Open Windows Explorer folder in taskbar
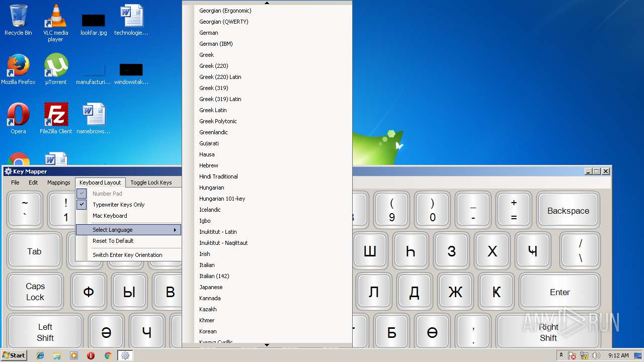This screenshot has height=362, width=644. [57, 355]
